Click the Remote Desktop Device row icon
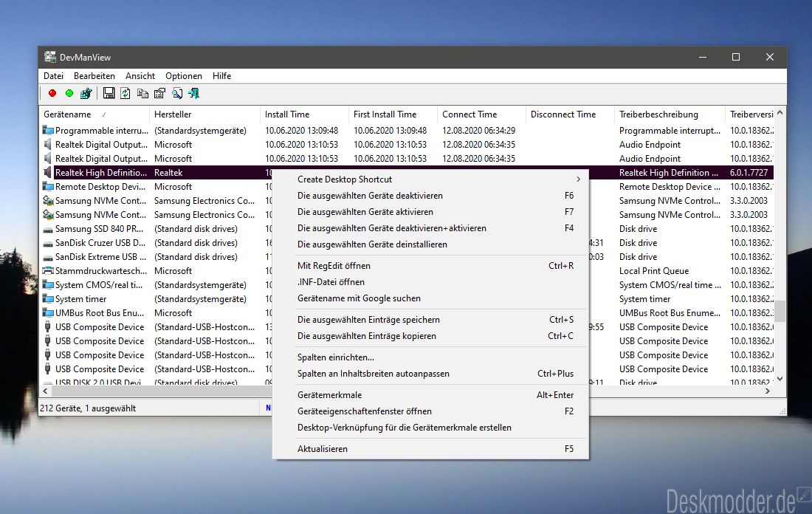This screenshot has height=514, width=812. click(x=48, y=187)
